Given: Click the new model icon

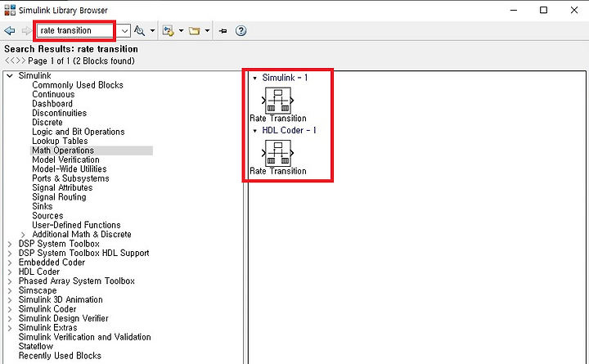Looking at the screenshot, I should coord(168,31).
